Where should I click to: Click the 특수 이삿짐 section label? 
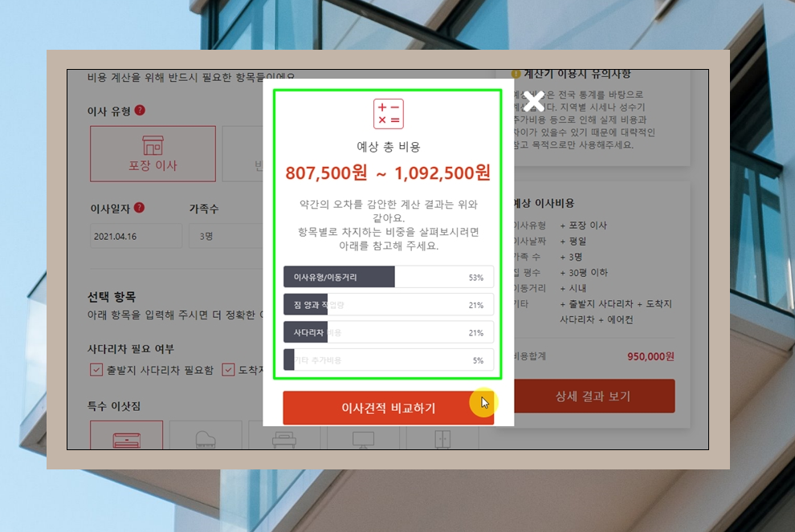113,406
